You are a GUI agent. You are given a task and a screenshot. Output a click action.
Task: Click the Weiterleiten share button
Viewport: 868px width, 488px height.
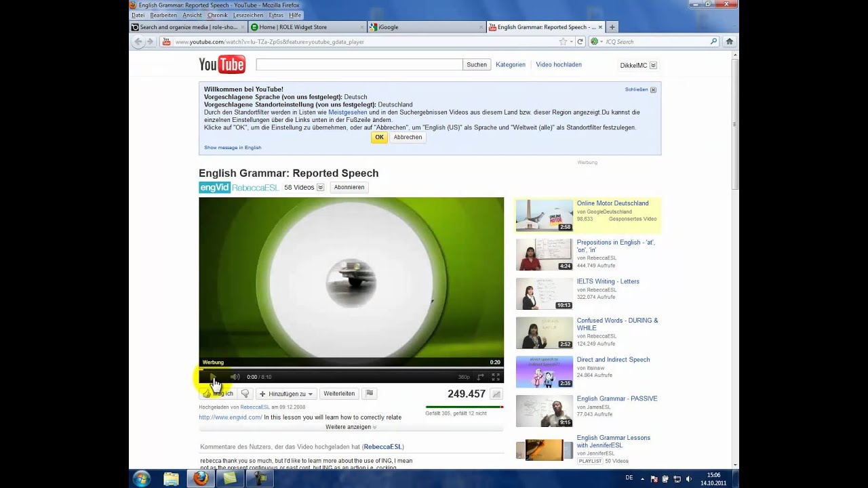pyautogui.click(x=339, y=394)
